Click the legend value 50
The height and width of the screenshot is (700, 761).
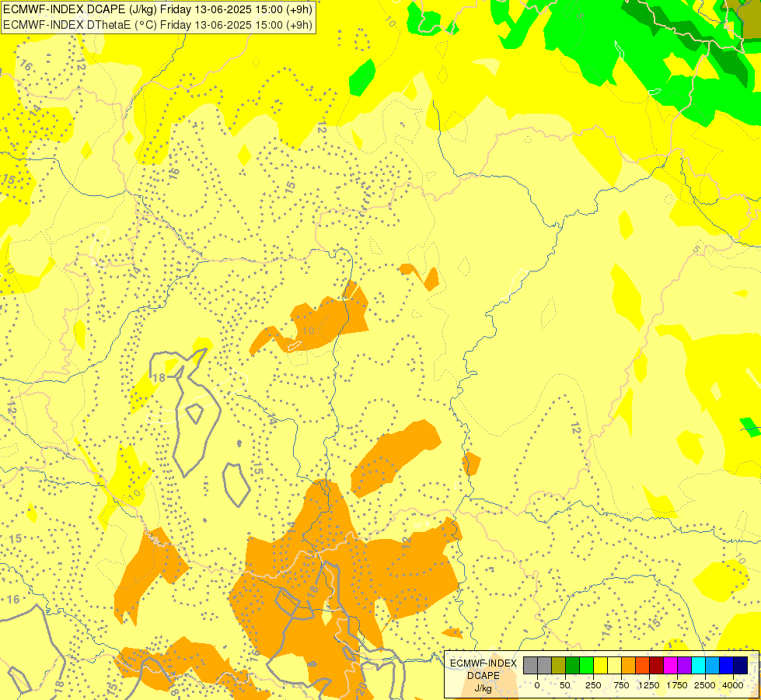pyautogui.click(x=564, y=685)
